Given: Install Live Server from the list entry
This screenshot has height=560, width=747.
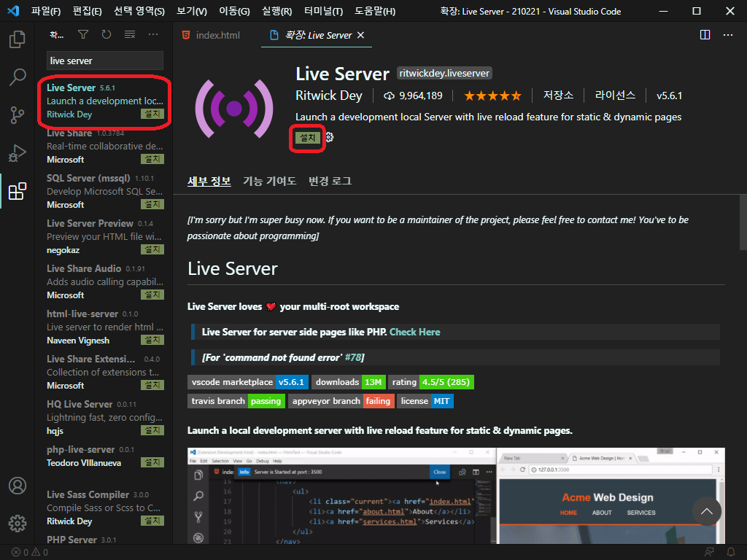Looking at the screenshot, I should pos(152,114).
